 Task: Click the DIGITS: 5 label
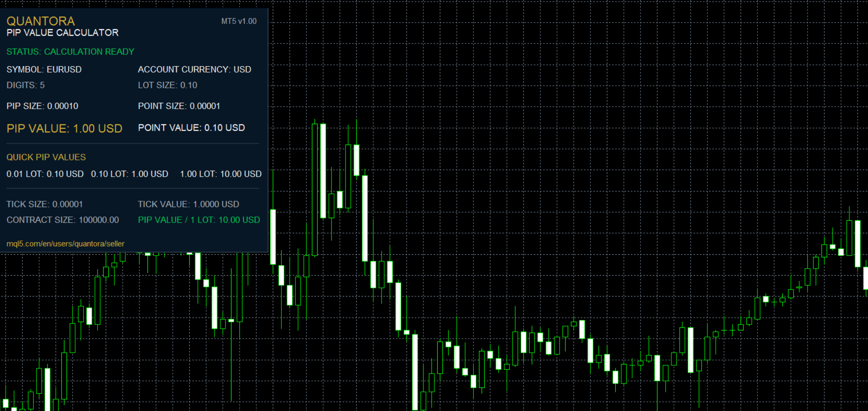coord(26,85)
